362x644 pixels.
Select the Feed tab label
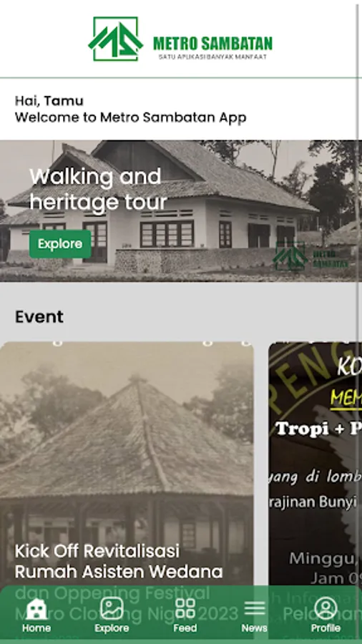(x=185, y=628)
